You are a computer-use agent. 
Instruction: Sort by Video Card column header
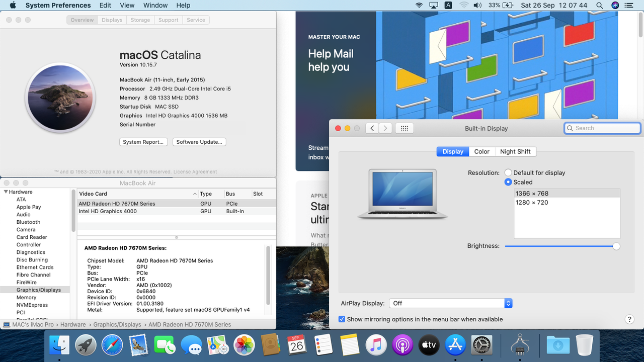(x=137, y=194)
